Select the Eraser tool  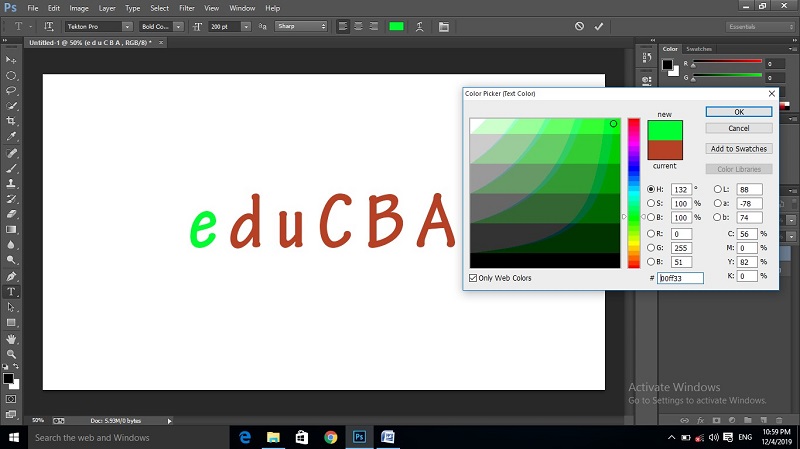11,214
